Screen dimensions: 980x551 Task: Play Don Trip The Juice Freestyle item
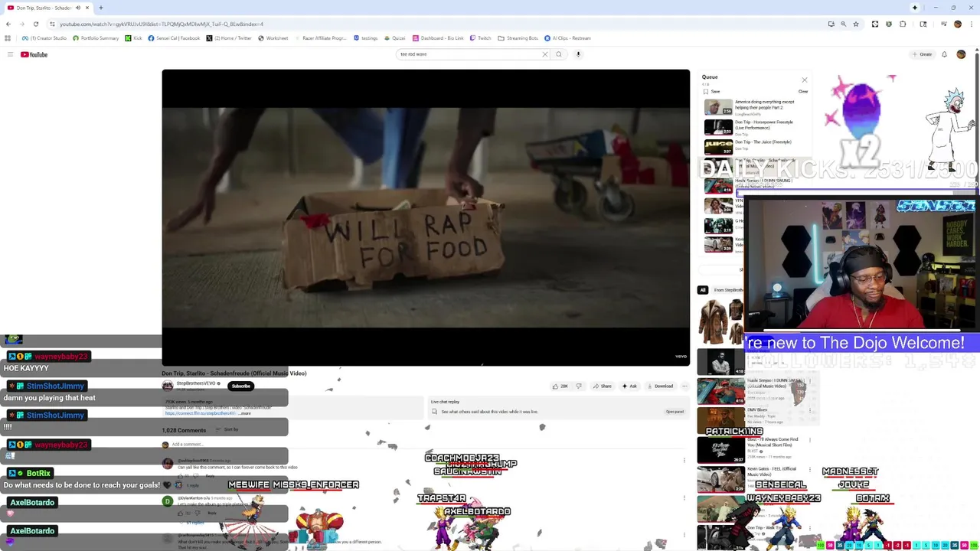[x=756, y=147]
